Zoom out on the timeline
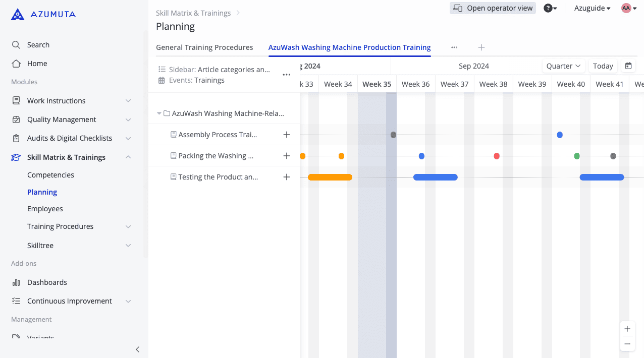The height and width of the screenshot is (358, 644). coord(627,344)
